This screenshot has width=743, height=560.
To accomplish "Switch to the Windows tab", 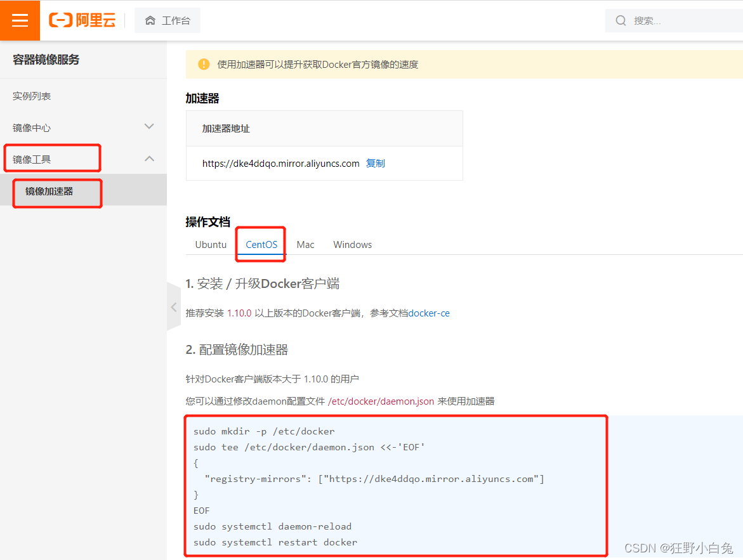I will (353, 244).
